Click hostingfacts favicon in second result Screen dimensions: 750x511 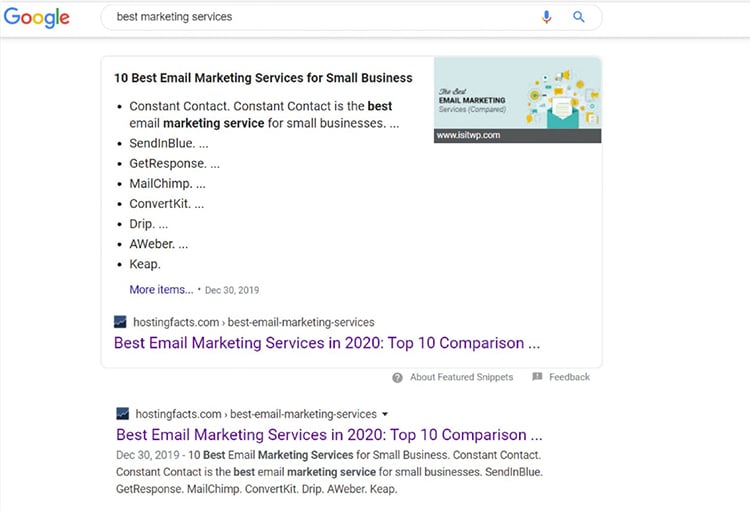click(123, 414)
